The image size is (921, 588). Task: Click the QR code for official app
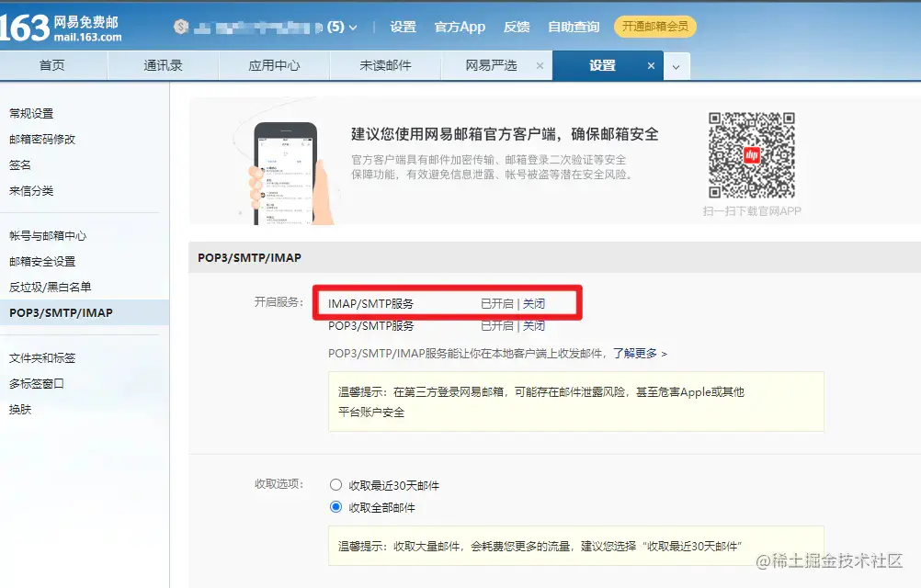click(752, 155)
